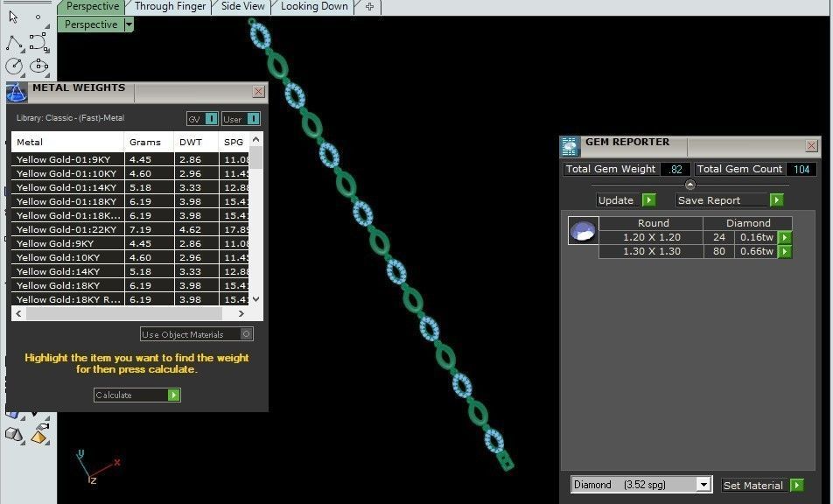The height and width of the screenshot is (504, 833).
Task: Click the Perspective viewport label
Action: click(91, 24)
